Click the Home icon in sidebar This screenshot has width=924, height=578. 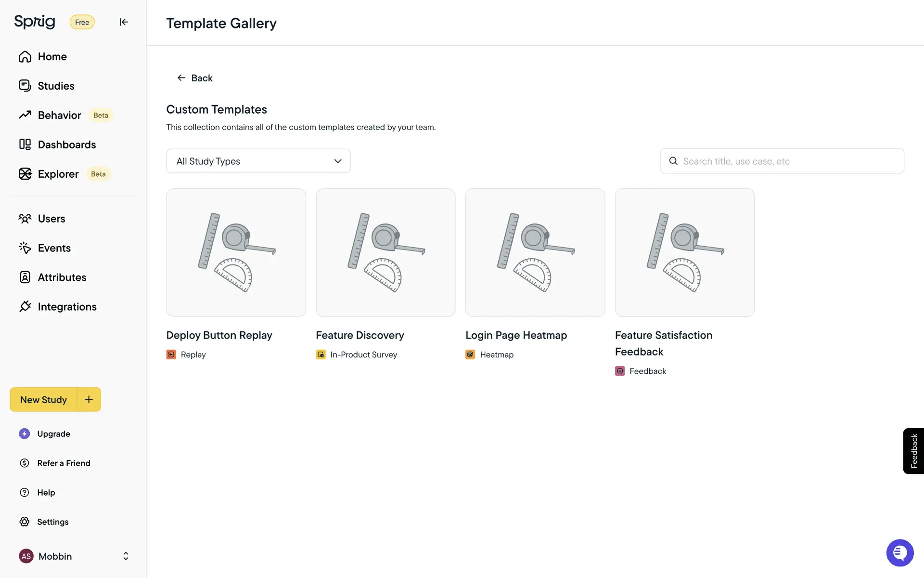[25, 57]
